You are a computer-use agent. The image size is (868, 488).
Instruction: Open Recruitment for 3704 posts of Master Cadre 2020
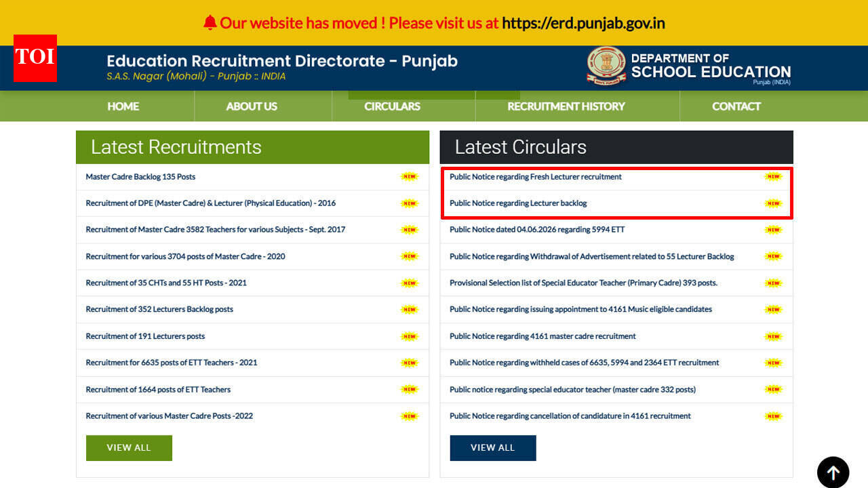click(185, 256)
